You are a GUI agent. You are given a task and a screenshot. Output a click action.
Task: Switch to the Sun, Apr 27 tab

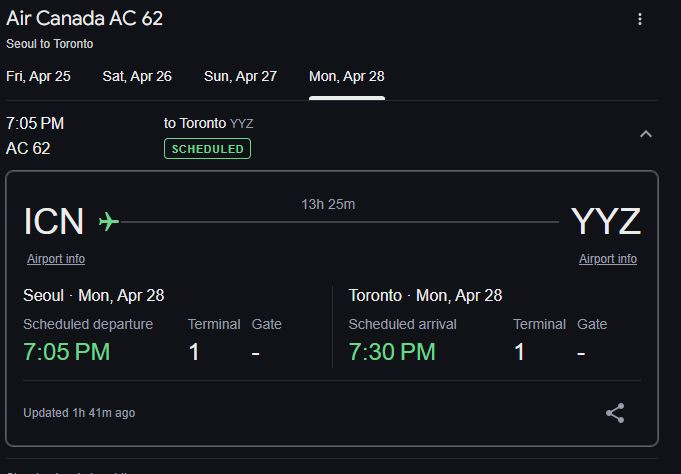240,76
